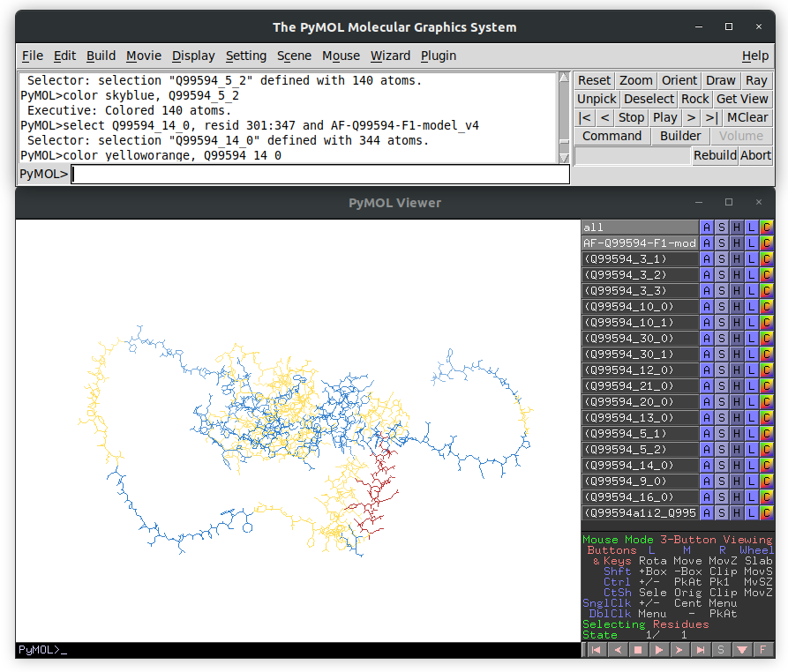This screenshot has width=788, height=672.
Task: Click the Ray button
Action: point(756,80)
